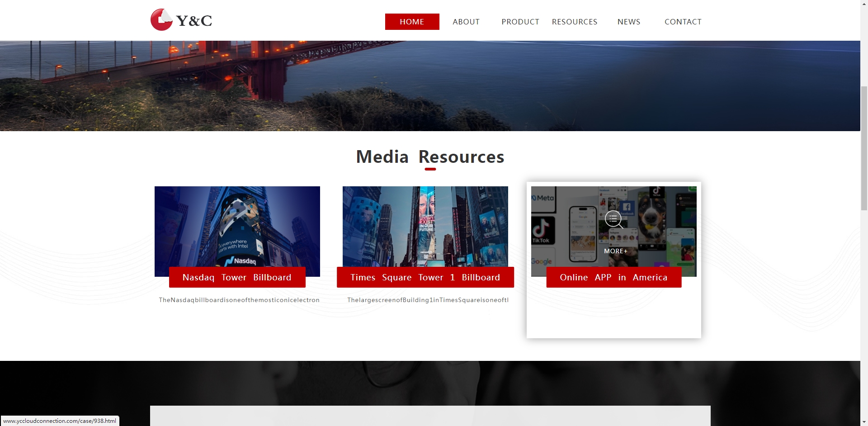
Task: Click the Nasdaq billboard description text
Action: tap(239, 300)
